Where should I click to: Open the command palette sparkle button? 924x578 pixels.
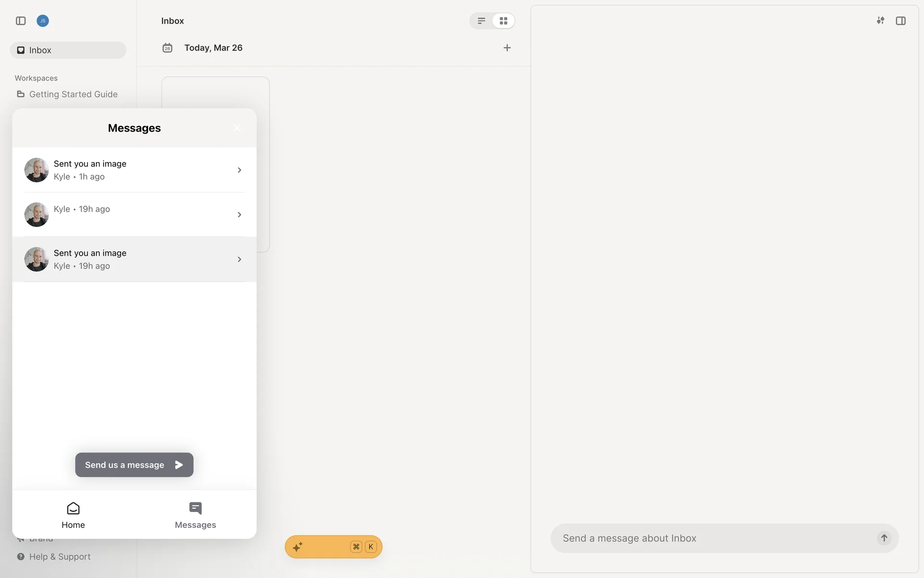tap(333, 547)
